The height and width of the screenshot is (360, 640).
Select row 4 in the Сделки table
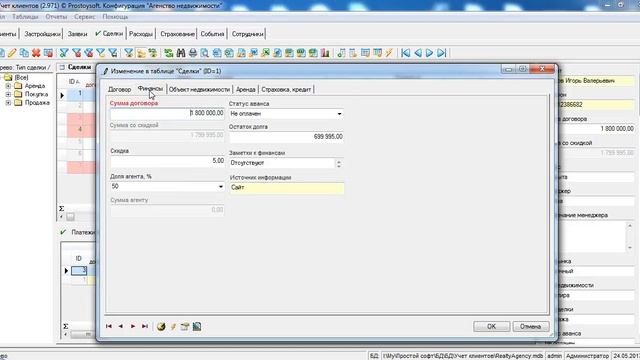tap(80, 129)
